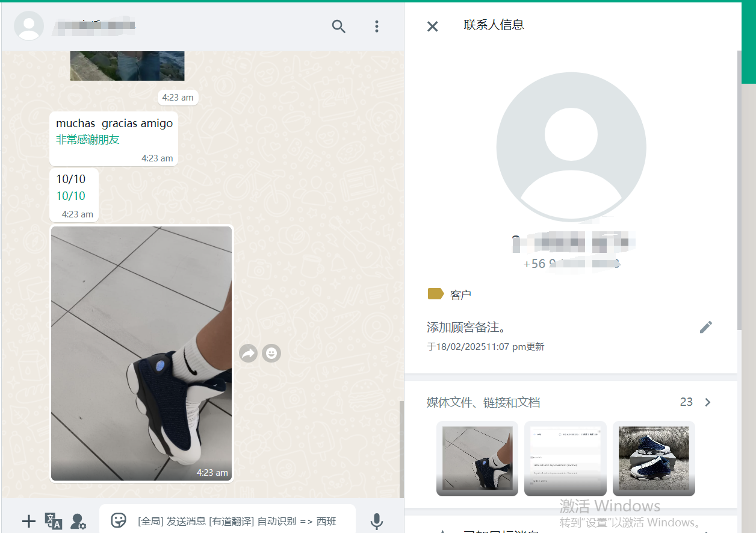Open the sneaker photo in chat
756x533 pixels.
point(141,354)
